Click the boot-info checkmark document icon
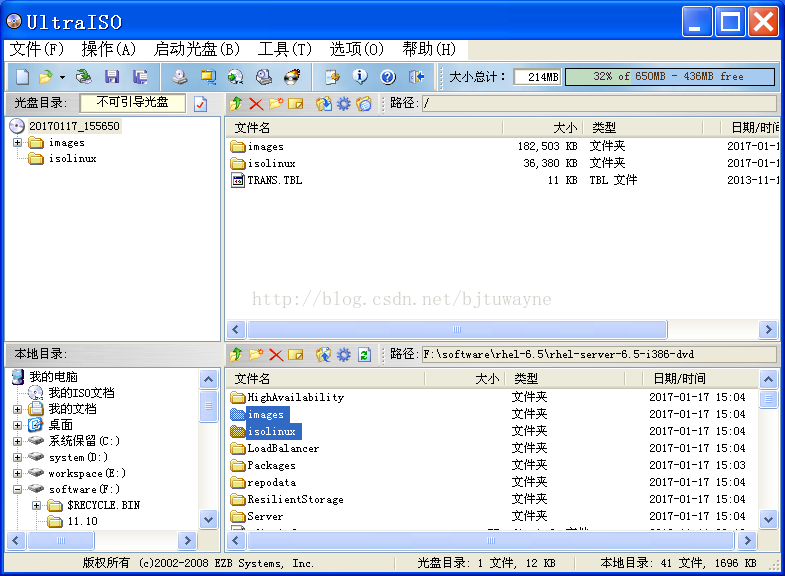 click(x=200, y=104)
